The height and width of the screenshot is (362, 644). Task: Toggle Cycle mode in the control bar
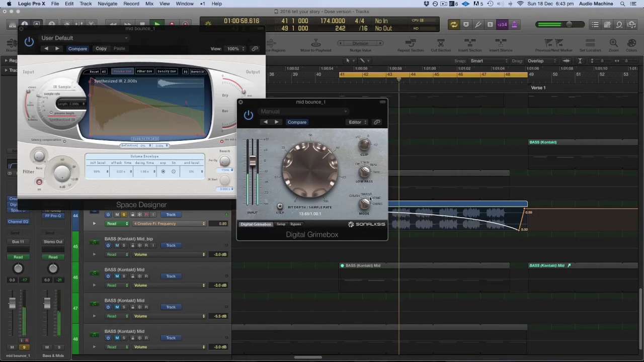click(454, 25)
